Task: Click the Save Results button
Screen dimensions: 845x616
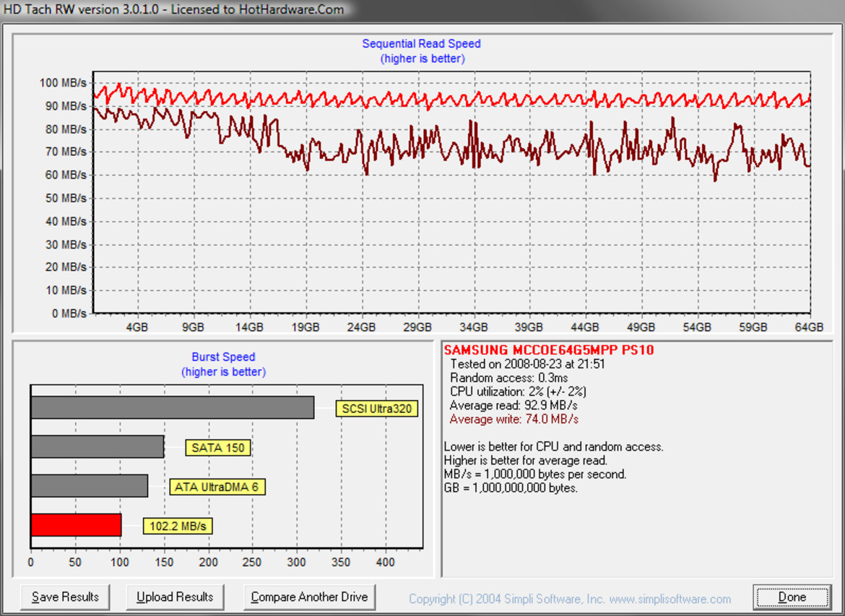Action: 65,597
